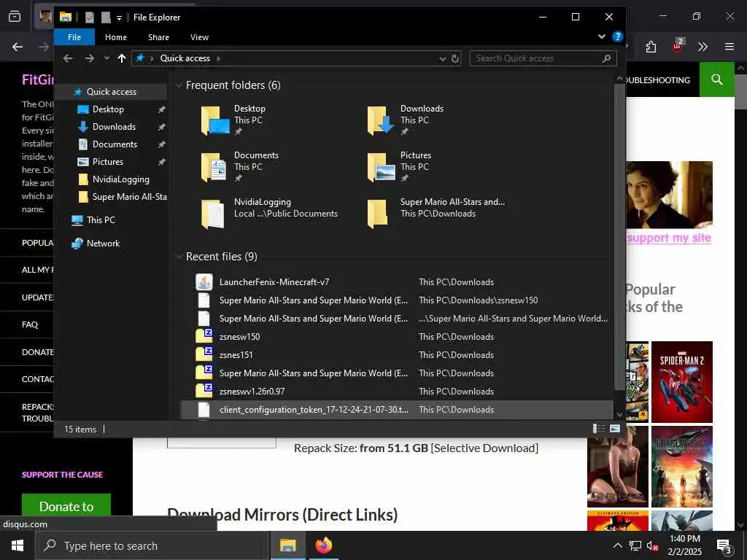The image size is (747, 560).
Task: Select zsneswv1.26r0.97 zip file
Action: [x=252, y=392]
